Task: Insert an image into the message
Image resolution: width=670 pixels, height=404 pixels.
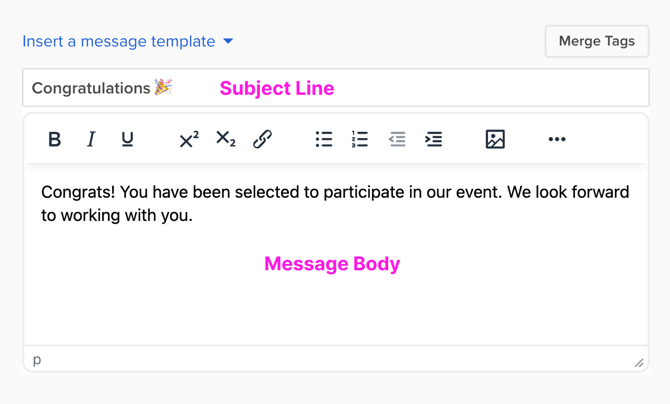Action: point(495,140)
